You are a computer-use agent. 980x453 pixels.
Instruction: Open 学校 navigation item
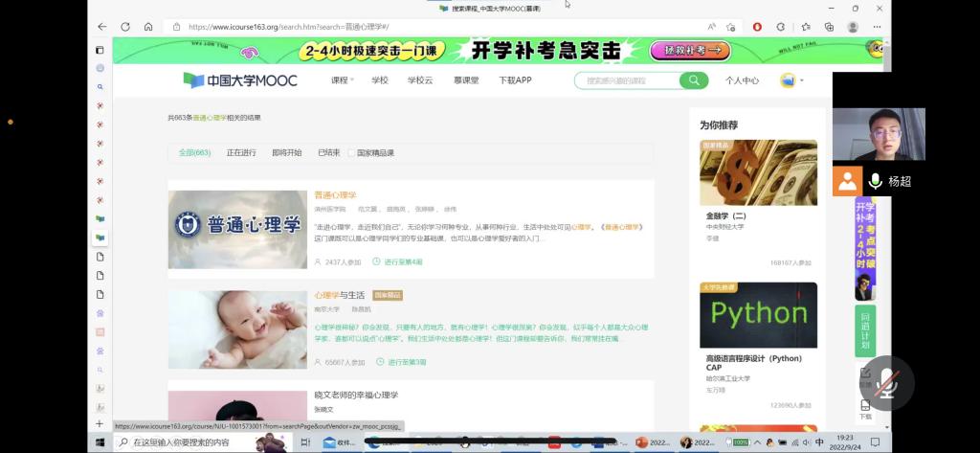click(x=379, y=80)
